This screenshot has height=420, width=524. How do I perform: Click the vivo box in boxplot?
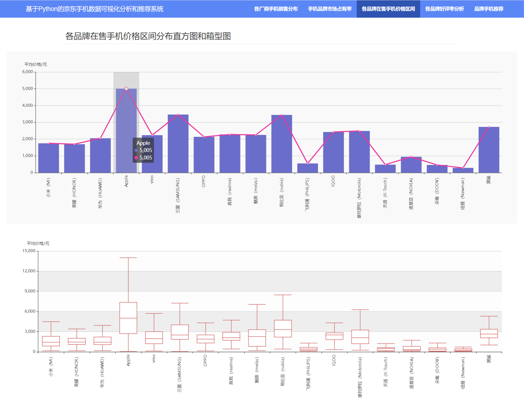154,338
